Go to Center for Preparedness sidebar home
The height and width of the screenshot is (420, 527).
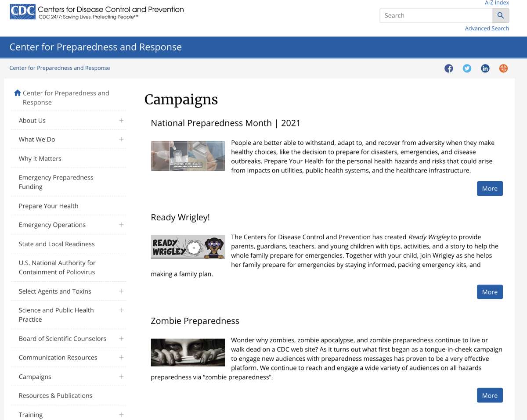click(x=66, y=98)
